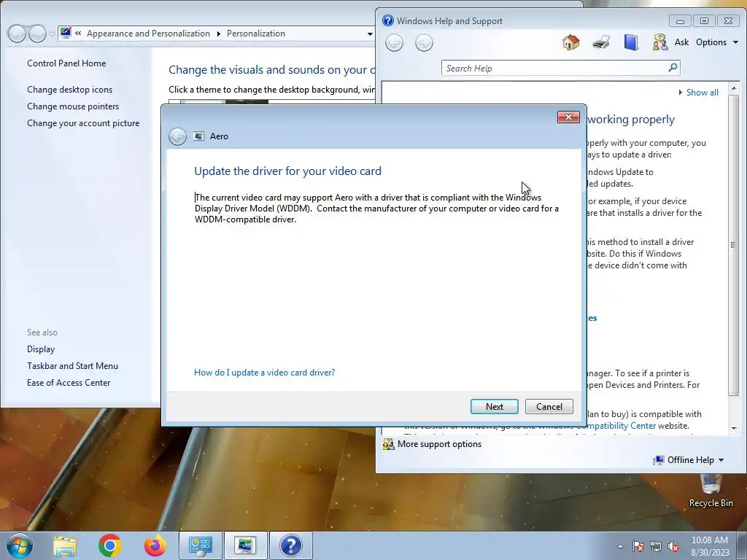Image resolution: width=747 pixels, height=560 pixels.
Task: Open the Offline Help dropdown
Action: click(689, 460)
